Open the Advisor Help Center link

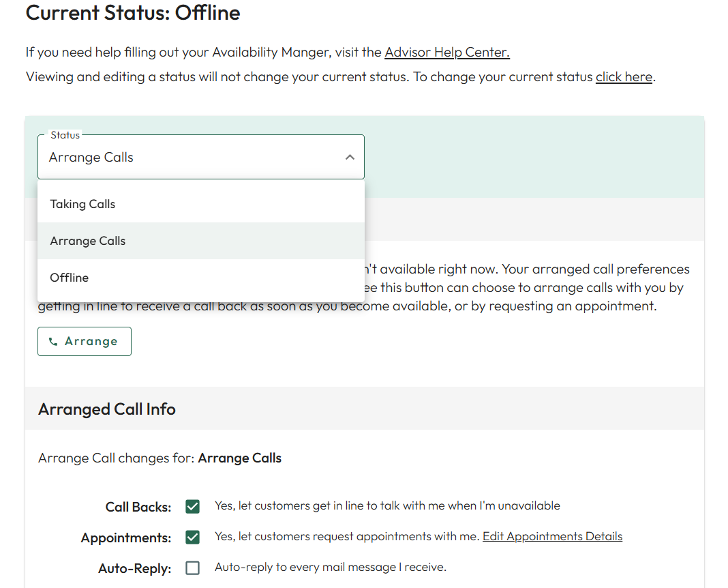(446, 53)
